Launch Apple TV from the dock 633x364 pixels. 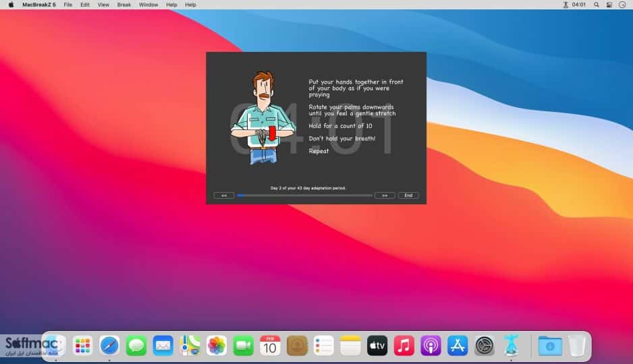click(377, 346)
